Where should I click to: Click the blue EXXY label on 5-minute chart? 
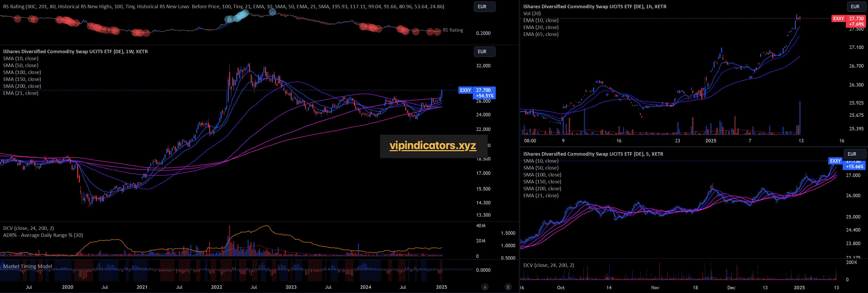click(x=835, y=161)
